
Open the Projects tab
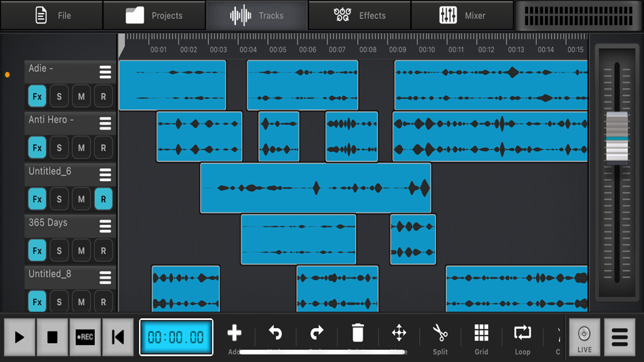[154, 15]
